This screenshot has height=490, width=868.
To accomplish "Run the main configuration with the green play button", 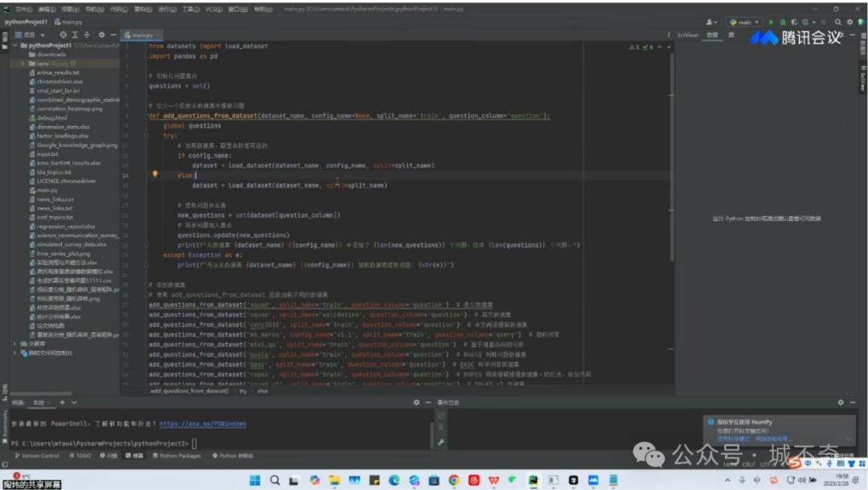I will pyautogui.click(x=771, y=22).
